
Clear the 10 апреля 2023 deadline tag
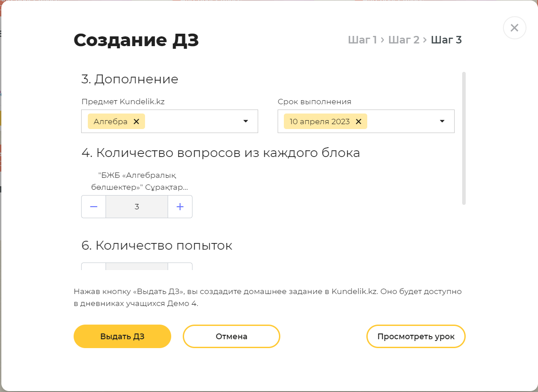pos(358,122)
